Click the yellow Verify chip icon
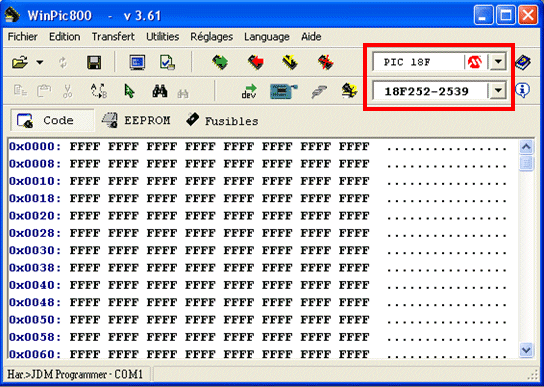 coord(290,62)
